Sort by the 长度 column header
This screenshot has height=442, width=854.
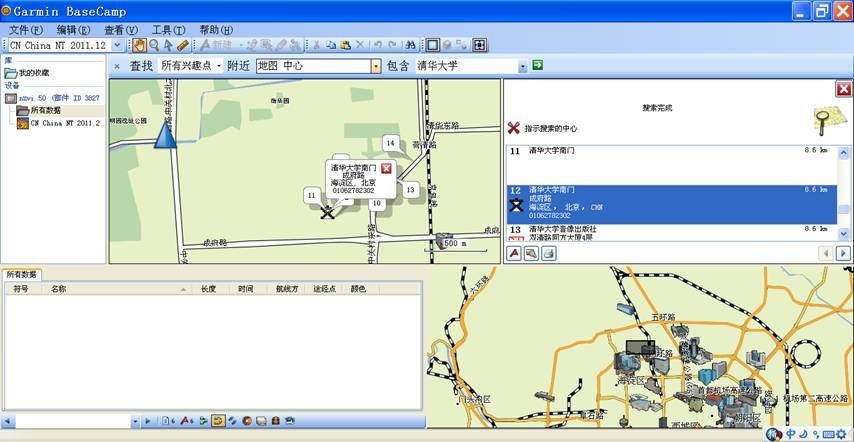coord(209,289)
